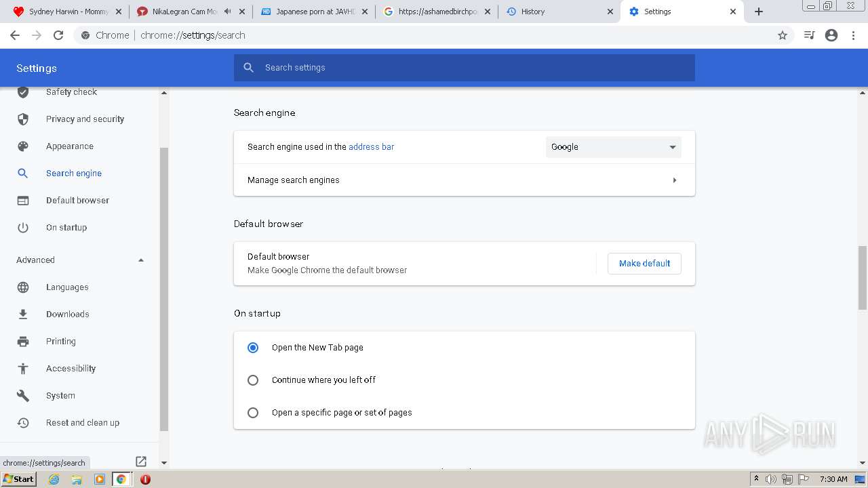The height and width of the screenshot is (488, 868).
Task: Click the taskbar clock showing 7:30 AM
Action: (x=833, y=479)
